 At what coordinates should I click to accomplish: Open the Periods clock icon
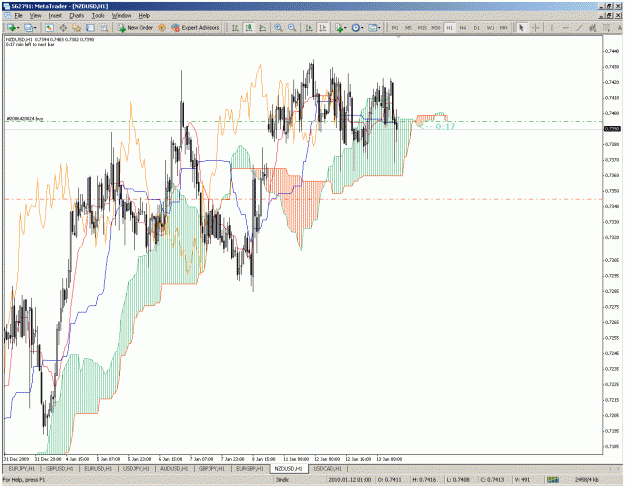355,28
